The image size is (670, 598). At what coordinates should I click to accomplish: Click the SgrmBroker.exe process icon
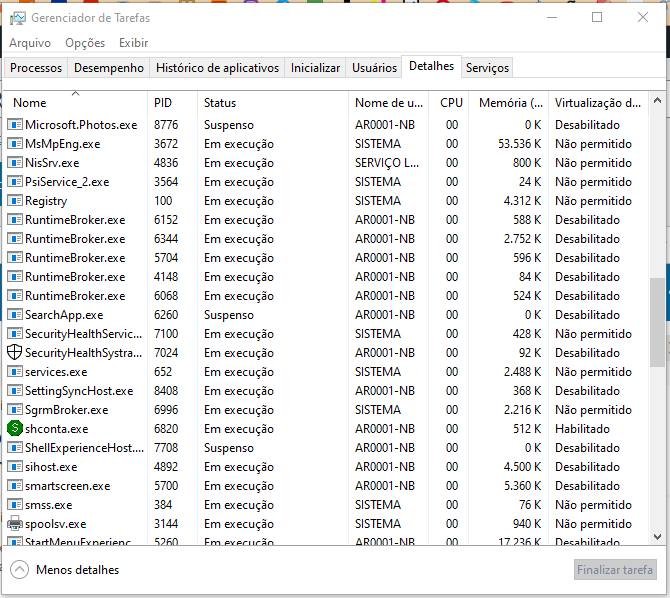(15, 410)
